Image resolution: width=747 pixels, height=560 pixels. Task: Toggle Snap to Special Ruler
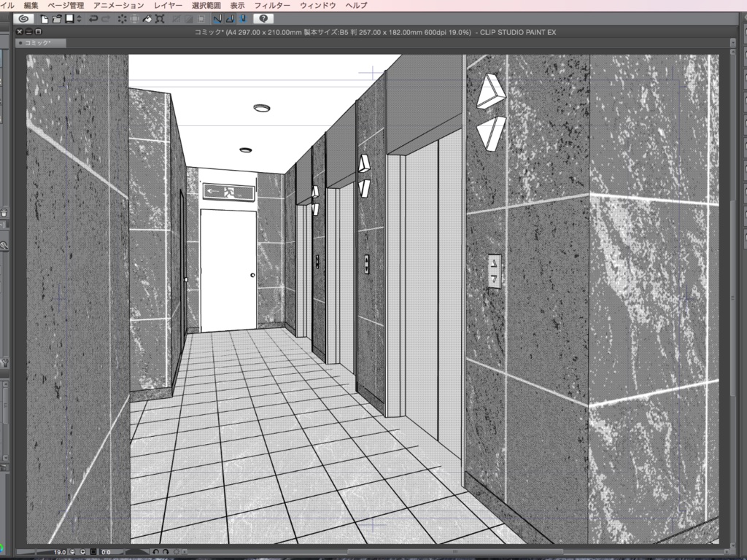[230, 18]
